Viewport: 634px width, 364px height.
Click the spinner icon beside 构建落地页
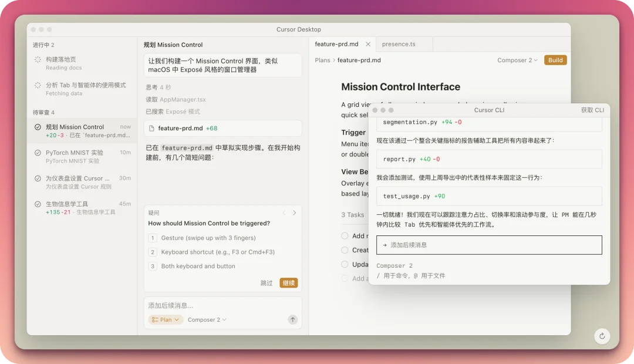pos(38,59)
